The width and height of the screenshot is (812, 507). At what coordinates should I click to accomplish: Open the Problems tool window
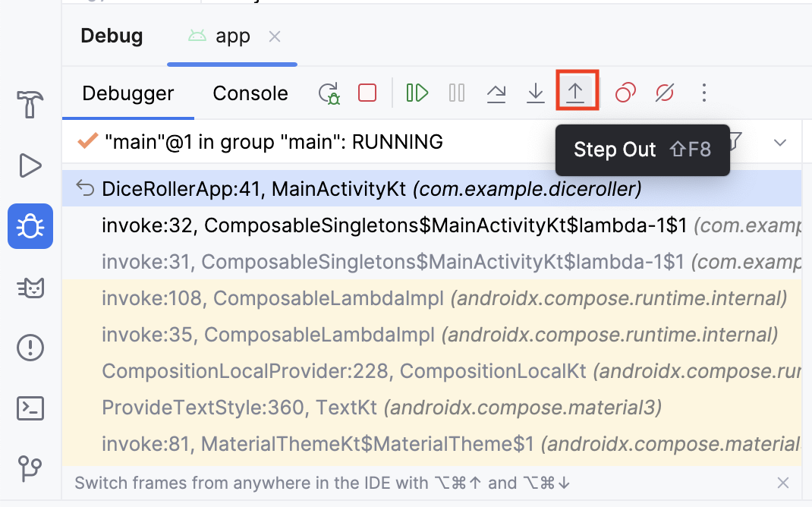(30, 348)
